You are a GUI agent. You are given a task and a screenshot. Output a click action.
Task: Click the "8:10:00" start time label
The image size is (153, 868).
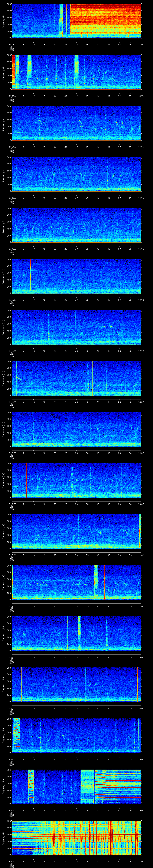click(12, 44)
